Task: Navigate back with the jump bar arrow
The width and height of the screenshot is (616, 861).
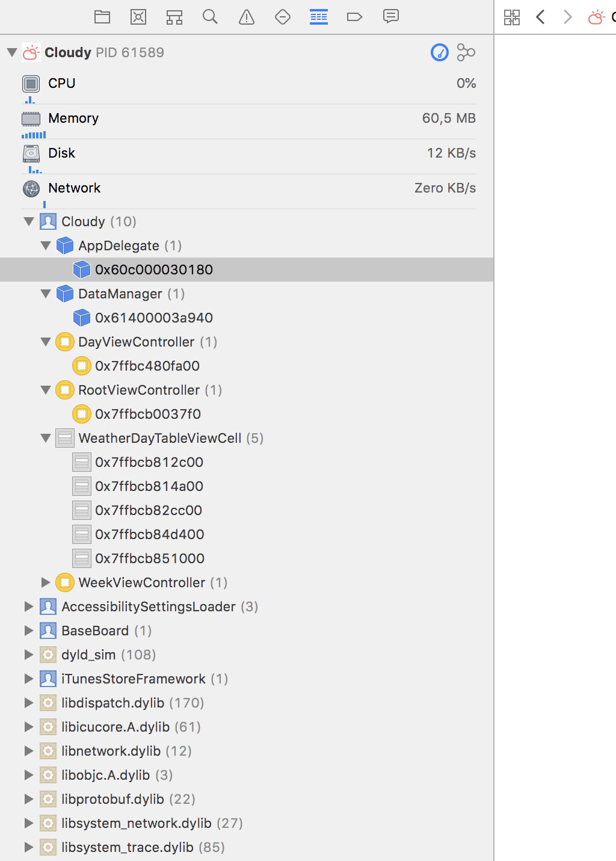Action: (540, 17)
